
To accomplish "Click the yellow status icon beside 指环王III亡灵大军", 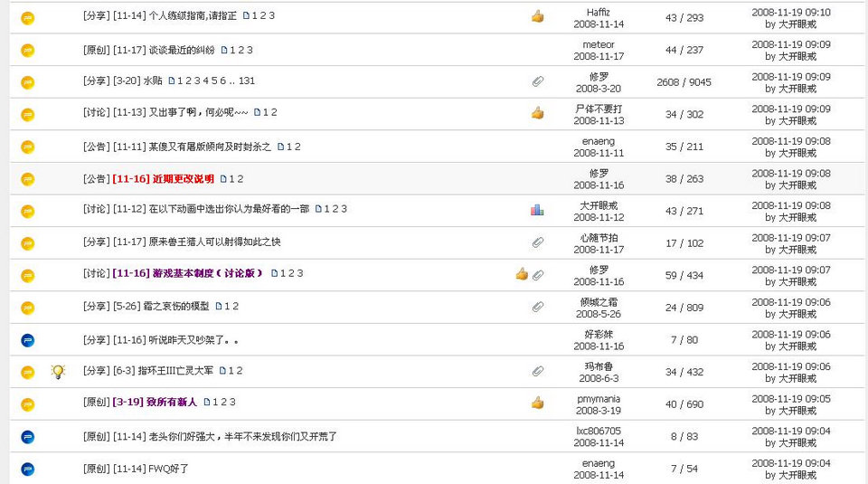I will coord(28,373).
